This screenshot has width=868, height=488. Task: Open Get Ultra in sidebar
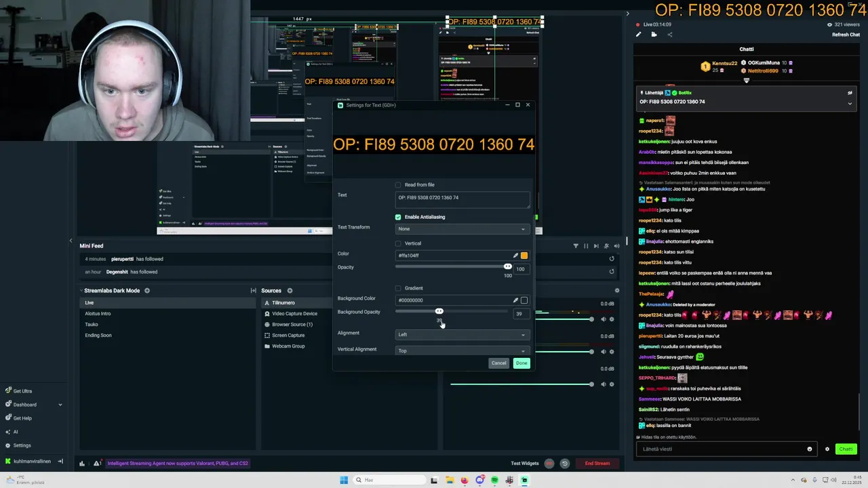19,391
